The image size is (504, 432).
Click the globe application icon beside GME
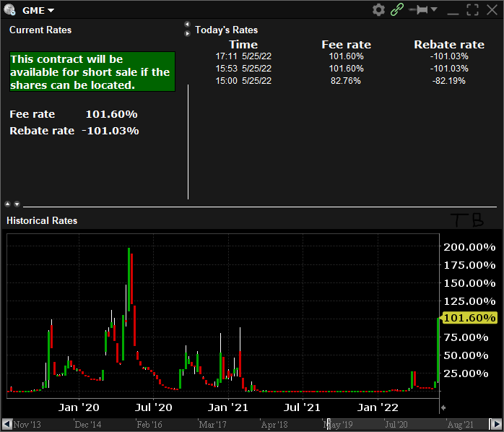[9, 10]
